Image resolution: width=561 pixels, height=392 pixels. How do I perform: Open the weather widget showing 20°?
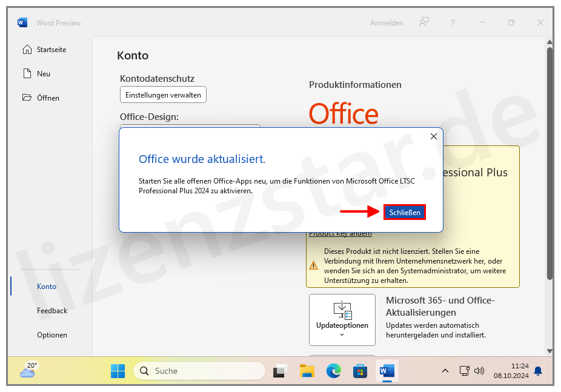28,370
